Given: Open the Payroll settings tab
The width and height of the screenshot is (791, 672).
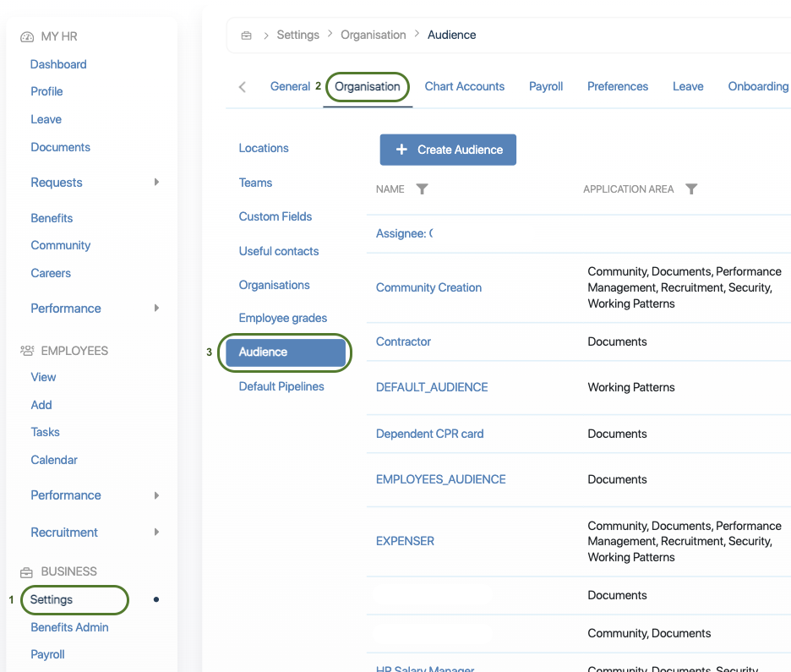Looking at the screenshot, I should click(x=546, y=86).
